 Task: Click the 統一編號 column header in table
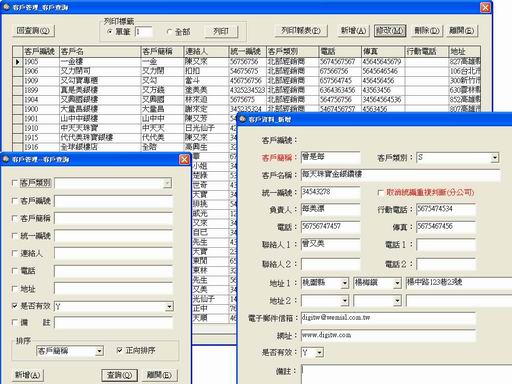[x=248, y=51]
